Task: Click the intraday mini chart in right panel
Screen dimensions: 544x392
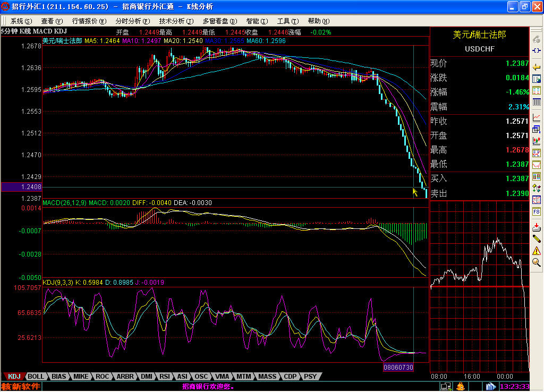Action: point(479,286)
